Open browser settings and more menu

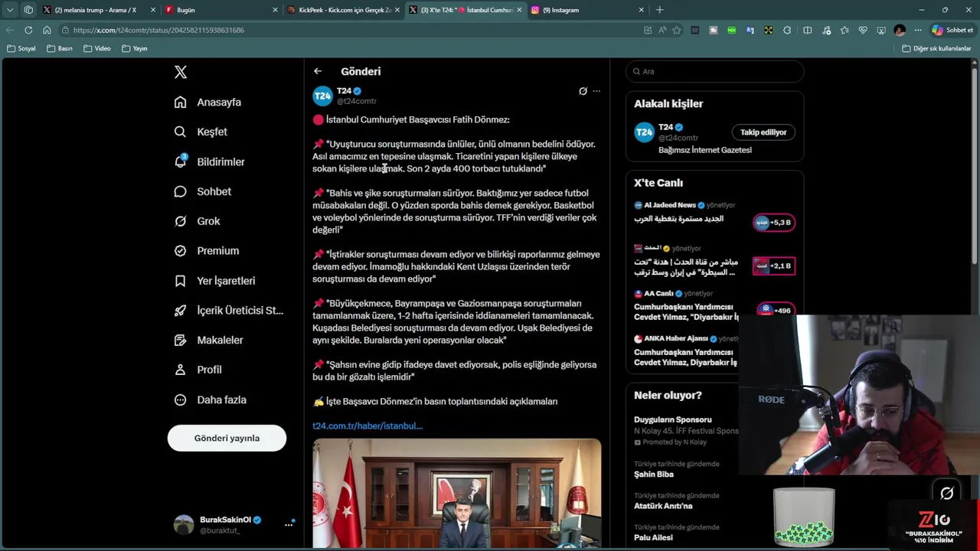pyautogui.click(x=918, y=30)
